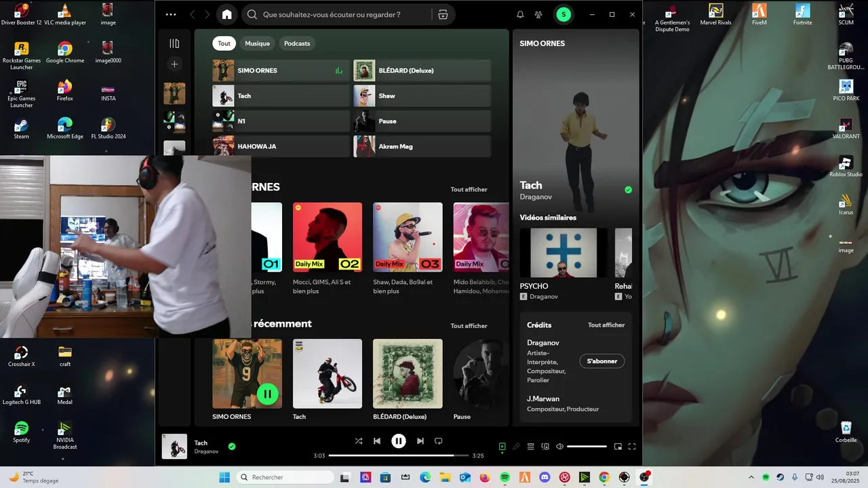Select the Musique filter chip
This screenshot has height=488, width=868.
click(257, 43)
